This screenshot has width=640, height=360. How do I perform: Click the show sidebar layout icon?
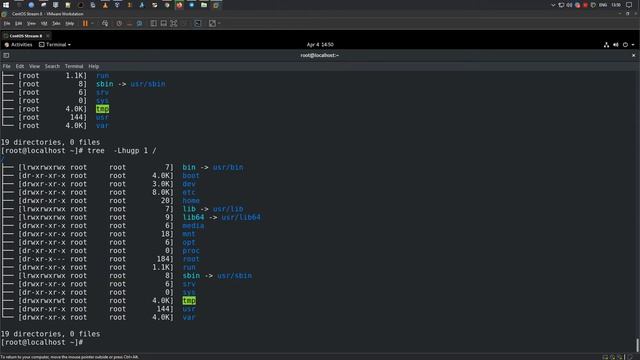click(x=153, y=23)
